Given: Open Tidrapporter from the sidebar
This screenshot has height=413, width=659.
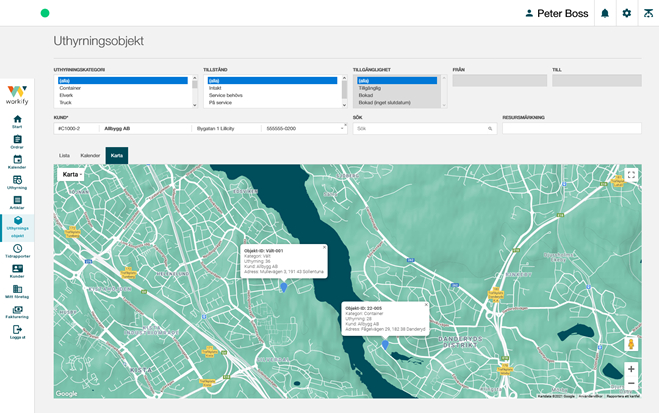Looking at the screenshot, I should click(17, 250).
